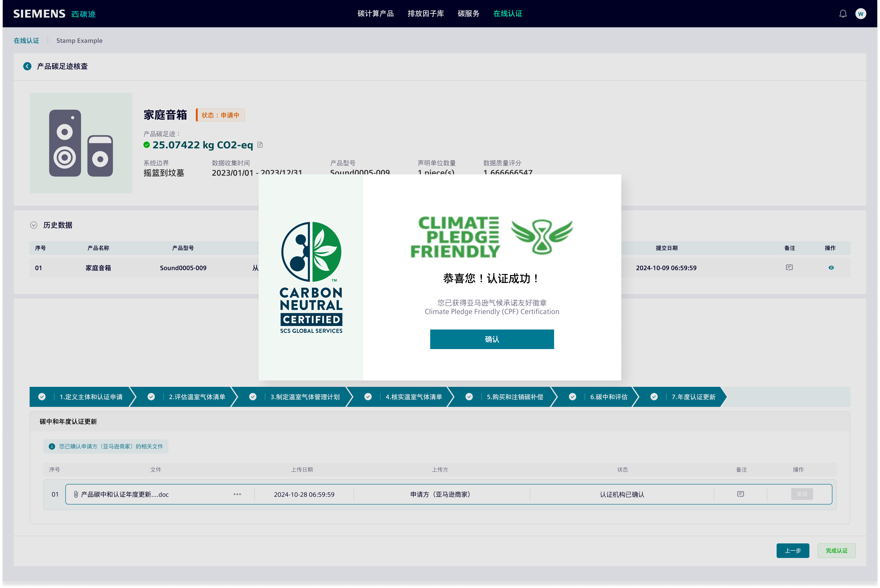Click the 状态：申请中 status tag
This screenshot has height=588, width=880.
point(220,115)
